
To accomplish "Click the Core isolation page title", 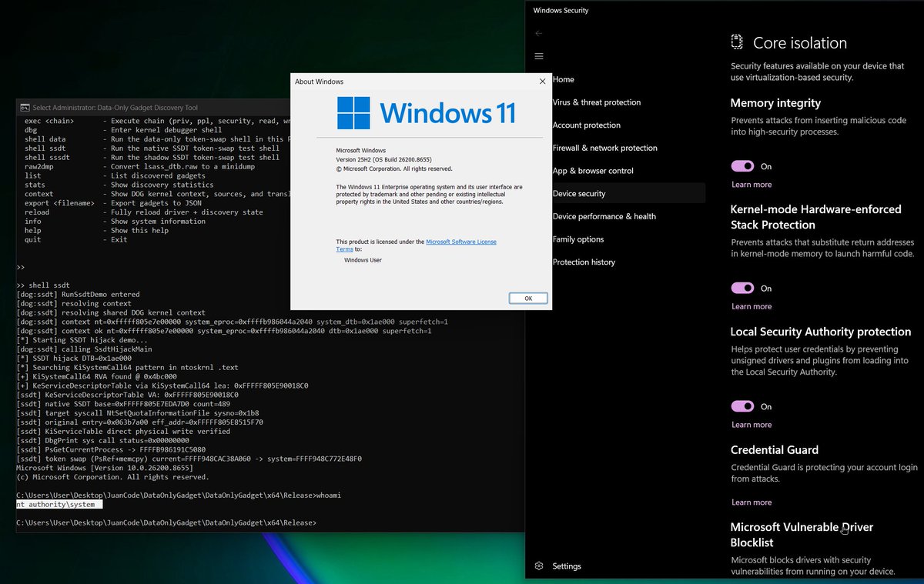I will pyautogui.click(x=800, y=43).
